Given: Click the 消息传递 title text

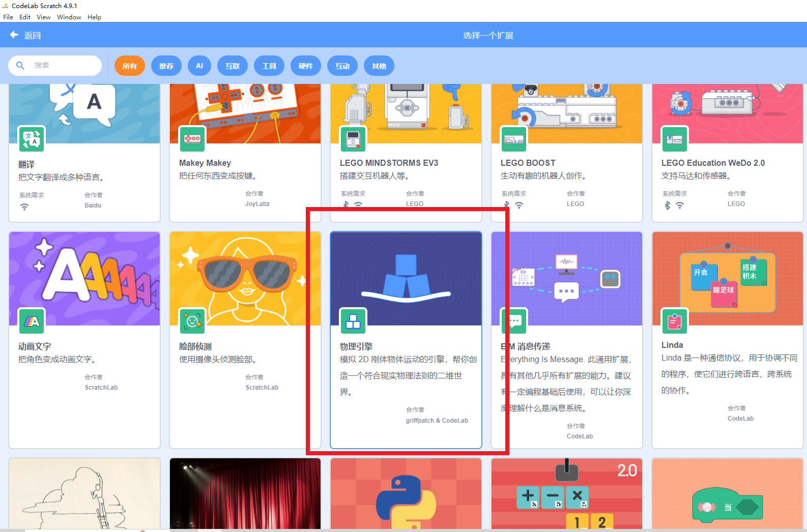Looking at the screenshot, I should point(534,346).
